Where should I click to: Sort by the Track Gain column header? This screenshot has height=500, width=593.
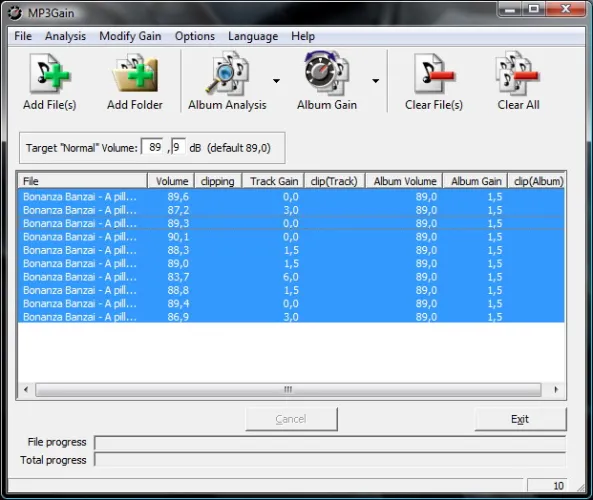[x=273, y=181]
